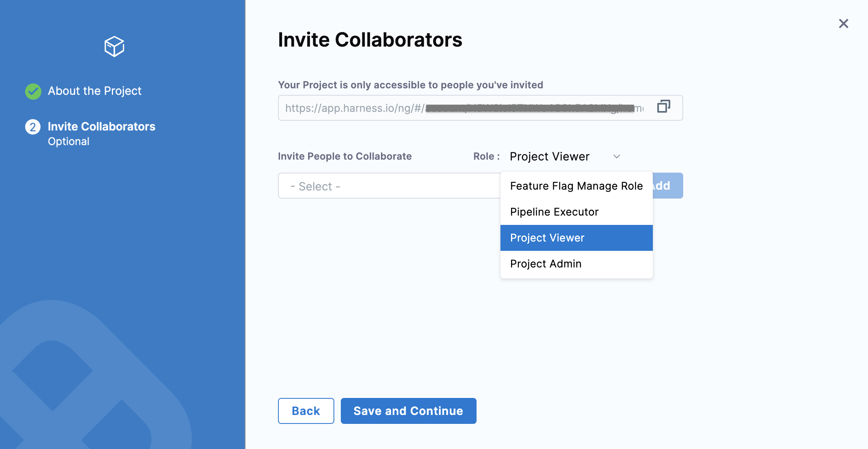Click the 'Invite People to Collaborate' label
The image size is (868, 449).
coord(344,156)
